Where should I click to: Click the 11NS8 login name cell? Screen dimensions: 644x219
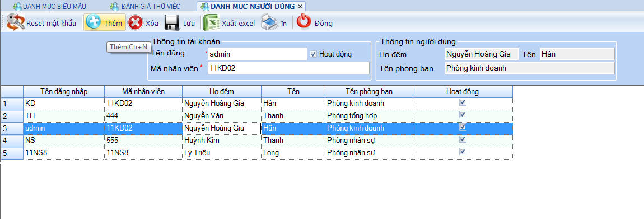64,153
